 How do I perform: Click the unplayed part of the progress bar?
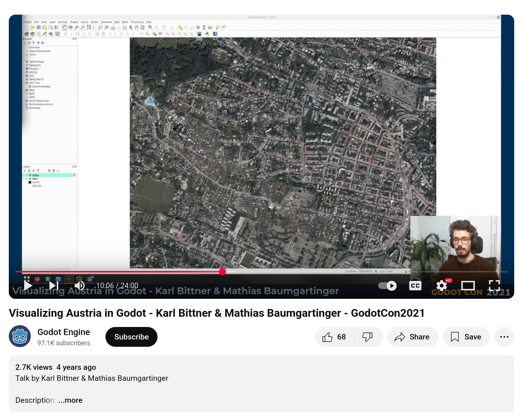[366, 272]
